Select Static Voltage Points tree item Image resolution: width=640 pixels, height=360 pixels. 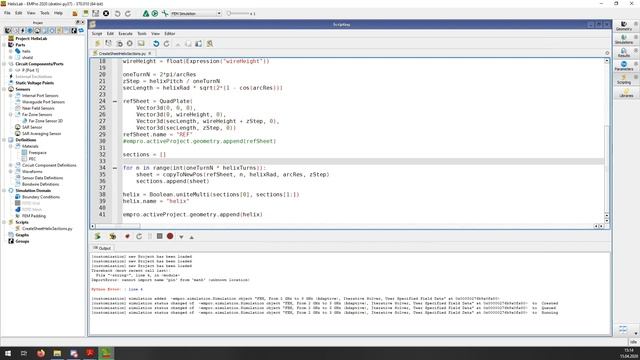pos(34,83)
